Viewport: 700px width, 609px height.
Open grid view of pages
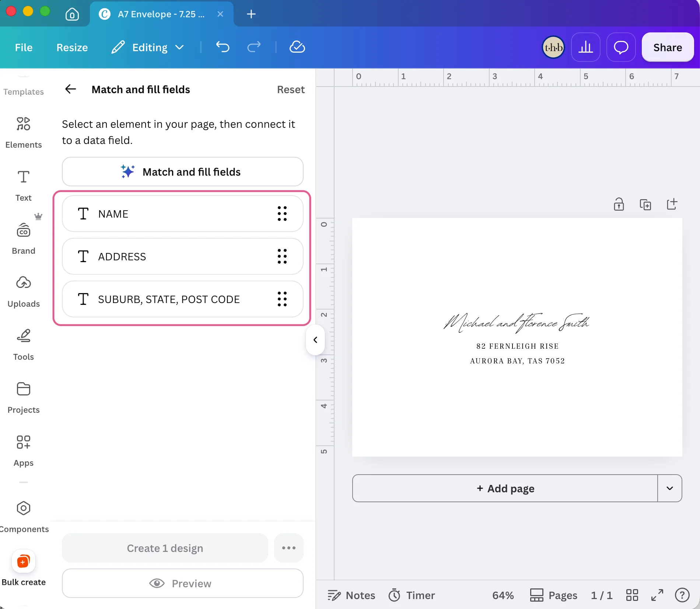pos(632,595)
